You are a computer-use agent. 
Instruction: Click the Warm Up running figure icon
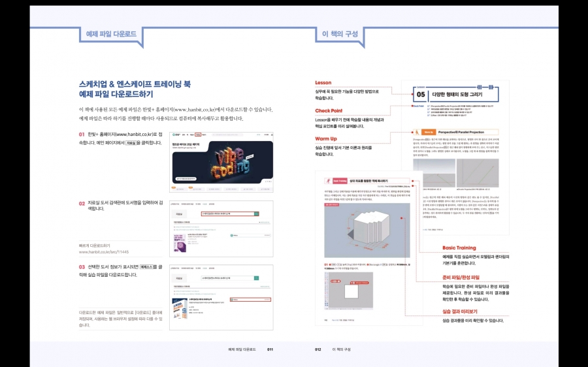coord(416,132)
